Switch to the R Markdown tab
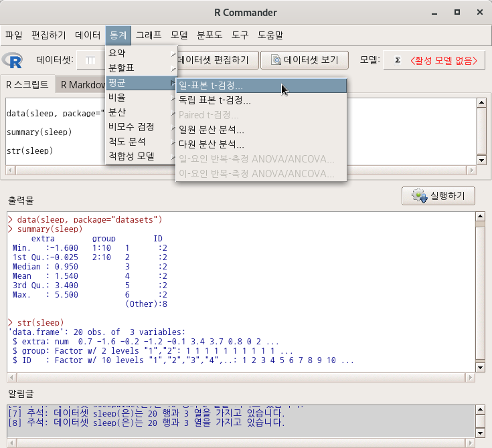The width and height of the screenshot is (492, 448). click(80, 85)
